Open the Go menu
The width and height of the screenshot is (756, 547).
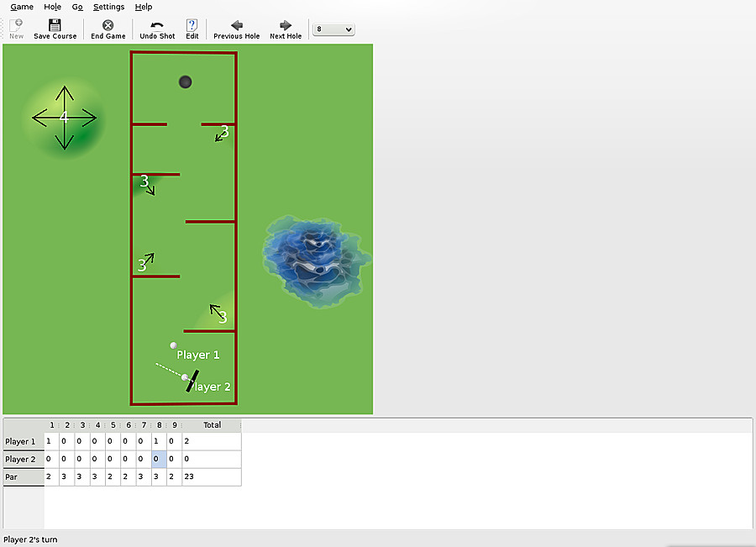77,7
